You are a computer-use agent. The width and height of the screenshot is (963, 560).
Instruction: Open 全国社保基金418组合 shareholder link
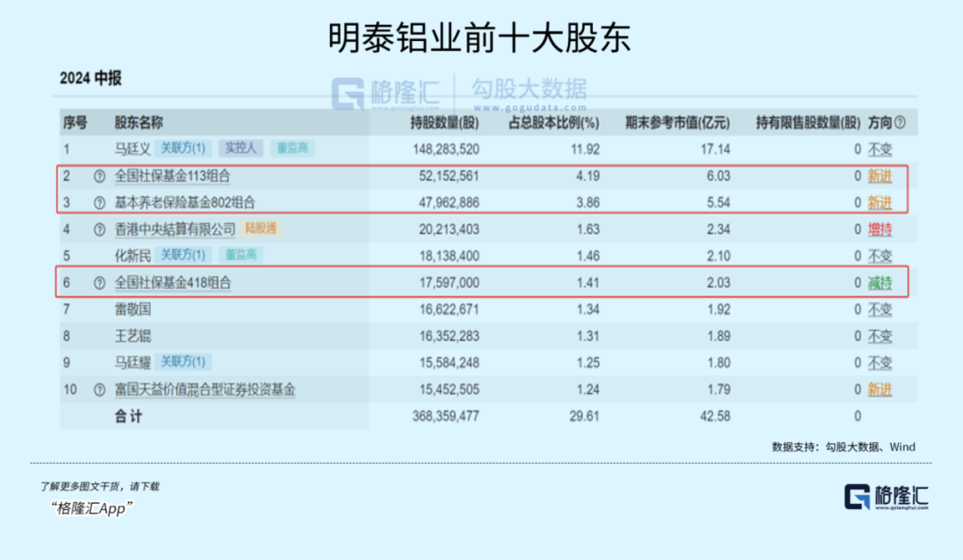173,283
